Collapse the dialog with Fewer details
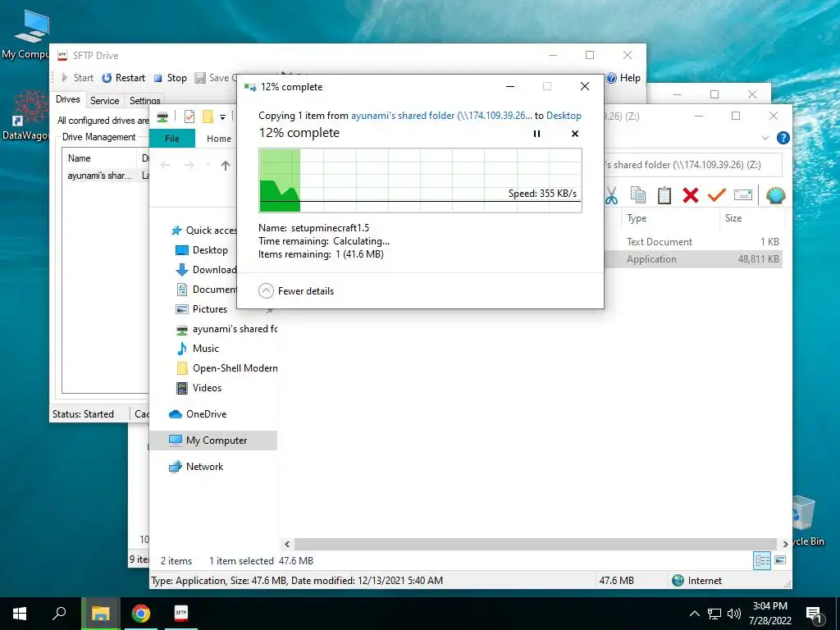840x630 pixels. [296, 291]
